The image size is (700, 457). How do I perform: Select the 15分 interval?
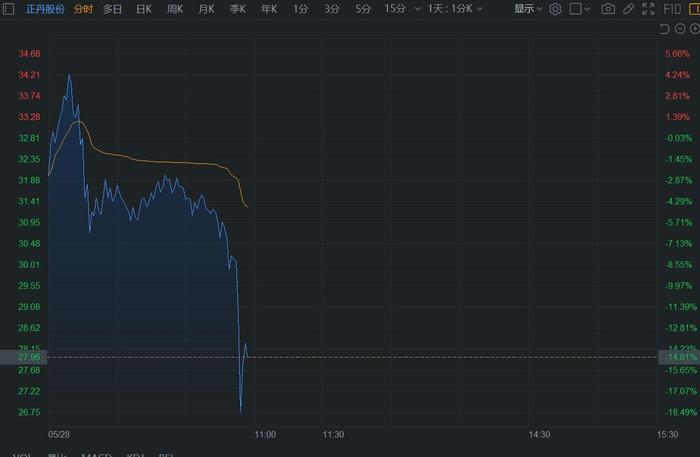pos(395,9)
